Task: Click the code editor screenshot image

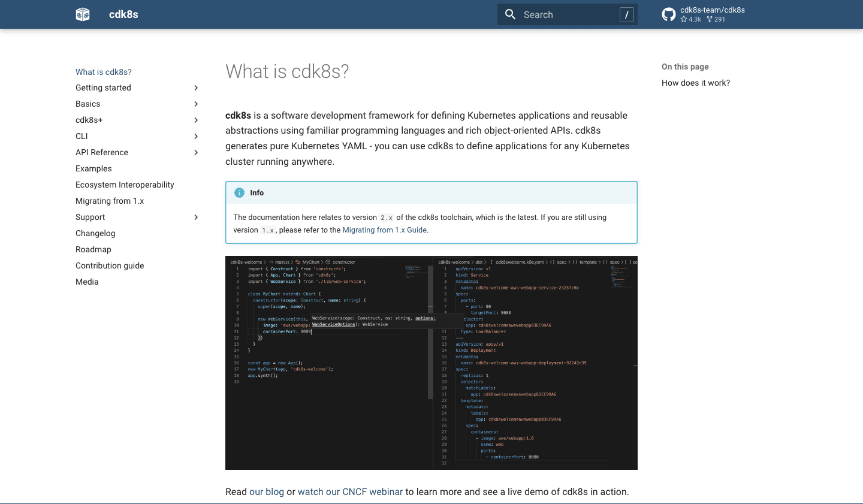Action: click(x=431, y=363)
